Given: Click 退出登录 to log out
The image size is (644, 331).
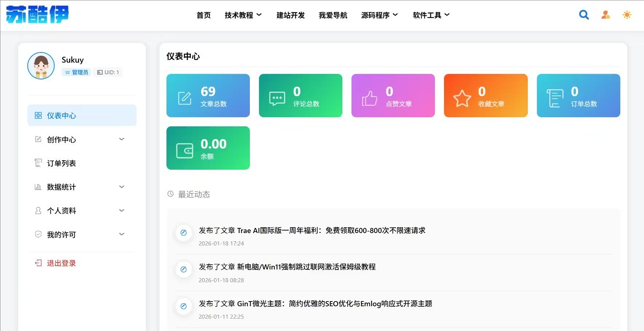Looking at the screenshot, I should 61,263.
